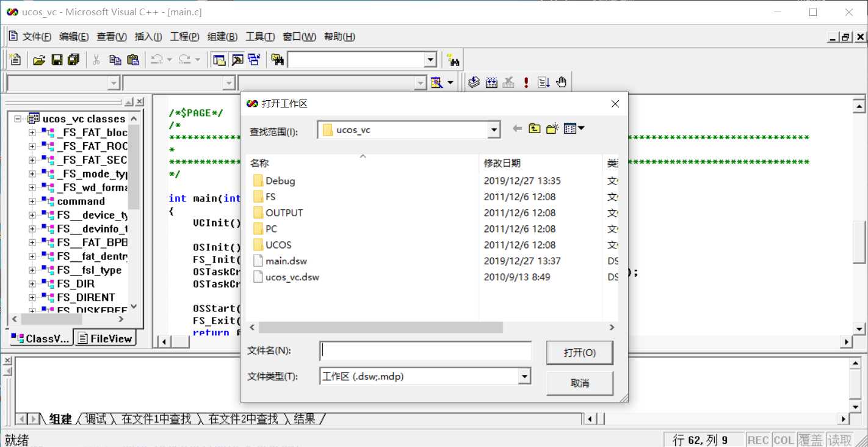Switch to the ClassView tab
The height and width of the screenshot is (447, 868).
pos(41,338)
